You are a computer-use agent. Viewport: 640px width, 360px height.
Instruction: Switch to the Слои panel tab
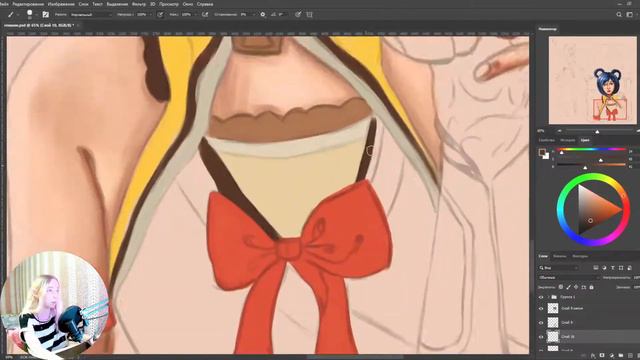coord(543,256)
